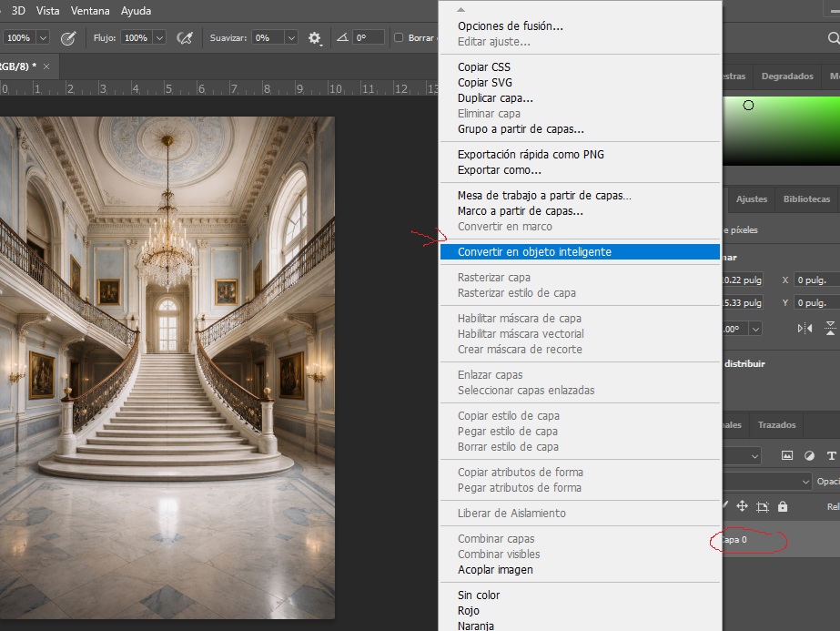This screenshot has width=840, height=631.
Task: Switch to the Degradados tab
Action: pyautogui.click(x=787, y=76)
